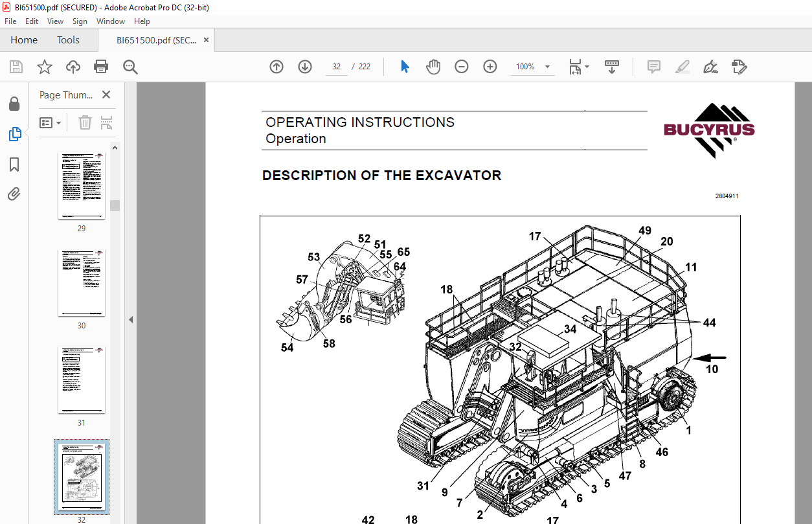Open the Attachments paperclip panel
The width and height of the screenshot is (812, 524).
[14, 194]
